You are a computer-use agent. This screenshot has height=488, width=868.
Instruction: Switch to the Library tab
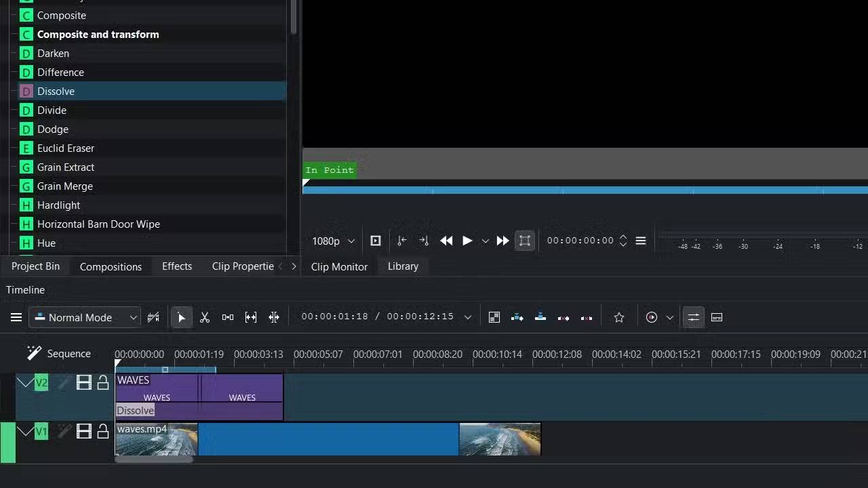[403, 266]
